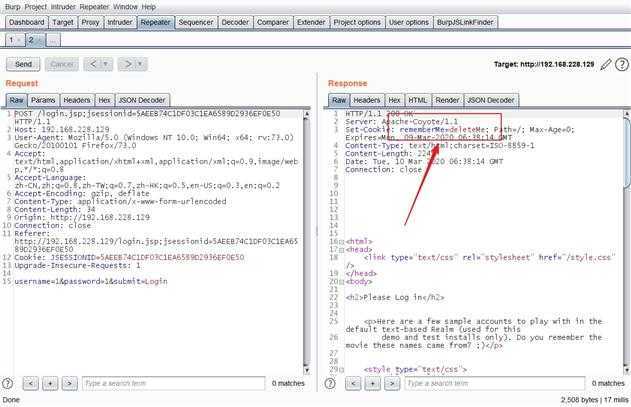
Task: Click the Cancel button
Action: coord(62,64)
